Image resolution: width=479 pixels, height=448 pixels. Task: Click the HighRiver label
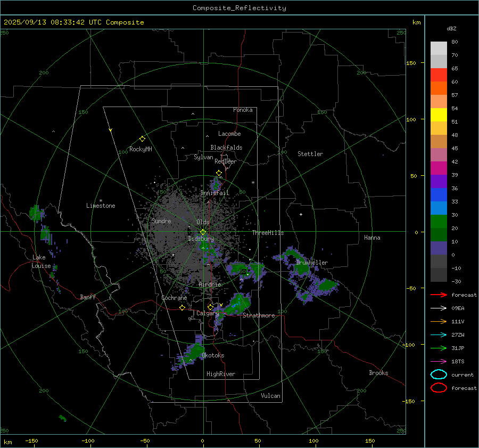click(221, 374)
